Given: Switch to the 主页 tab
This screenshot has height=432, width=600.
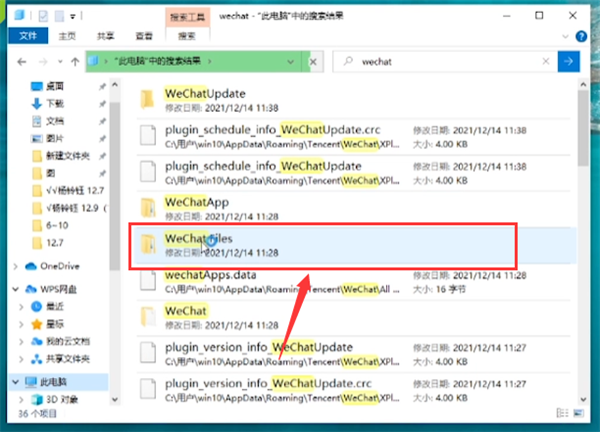Looking at the screenshot, I should [x=67, y=36].
